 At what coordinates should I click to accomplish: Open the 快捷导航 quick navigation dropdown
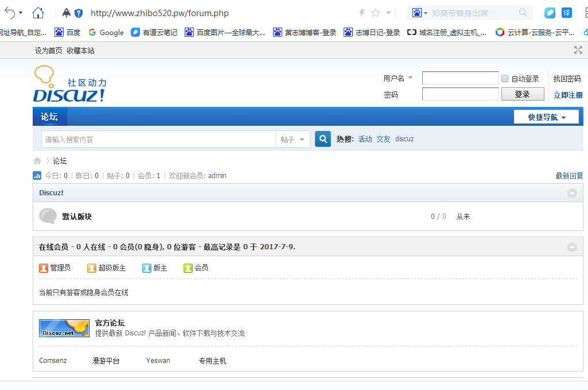pyautogui.click(x=546, y=117)
